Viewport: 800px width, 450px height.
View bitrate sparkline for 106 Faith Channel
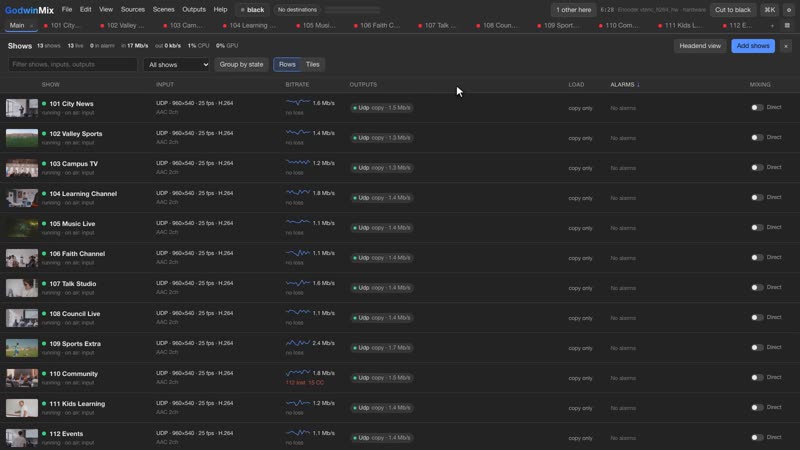pyautogui.click(x=298, y=253)
